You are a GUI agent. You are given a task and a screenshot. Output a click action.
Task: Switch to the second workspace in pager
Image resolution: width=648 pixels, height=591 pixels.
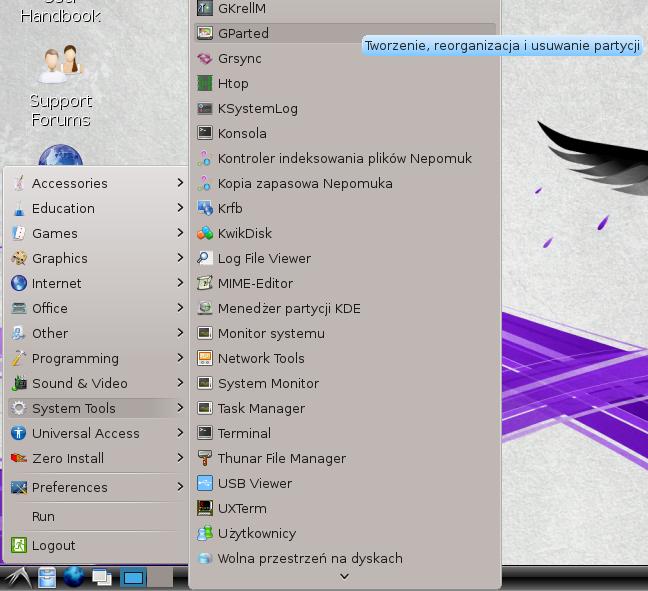click(160, 578)
